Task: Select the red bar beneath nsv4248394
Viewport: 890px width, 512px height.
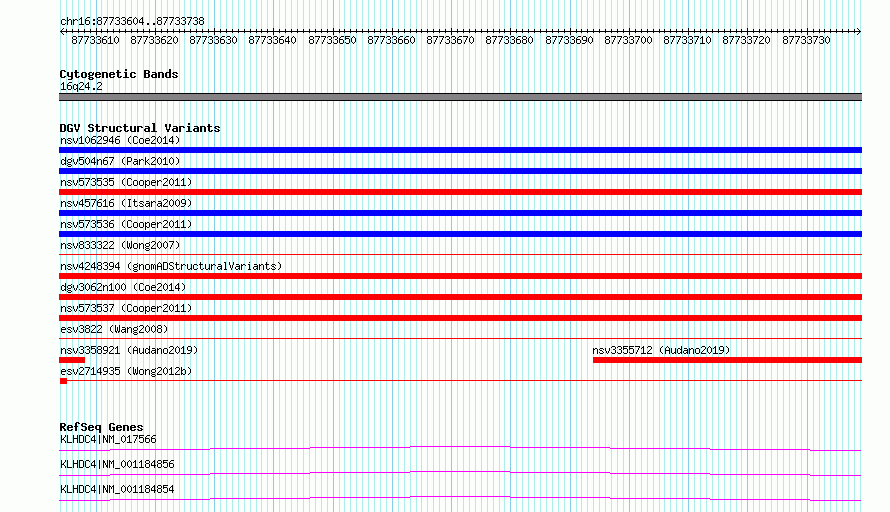Action: 460,276
